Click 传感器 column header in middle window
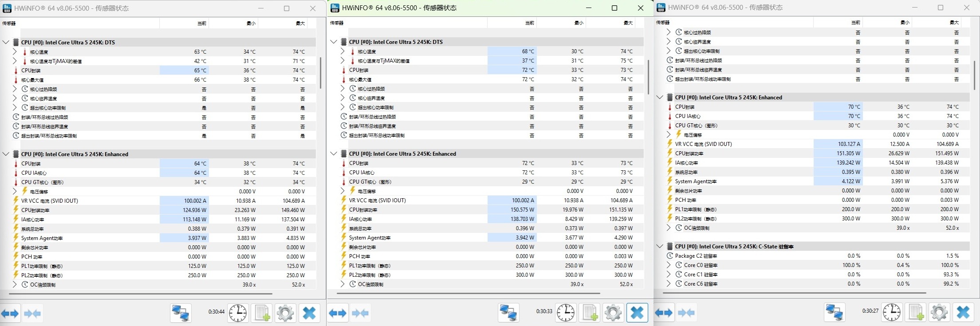Screen dimensions: 980x326 click(407, 23)
